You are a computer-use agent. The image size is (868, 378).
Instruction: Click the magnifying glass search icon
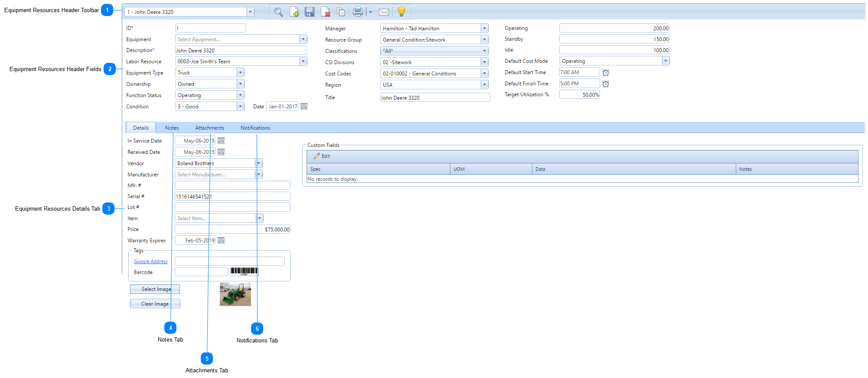[x=278, y=12]
